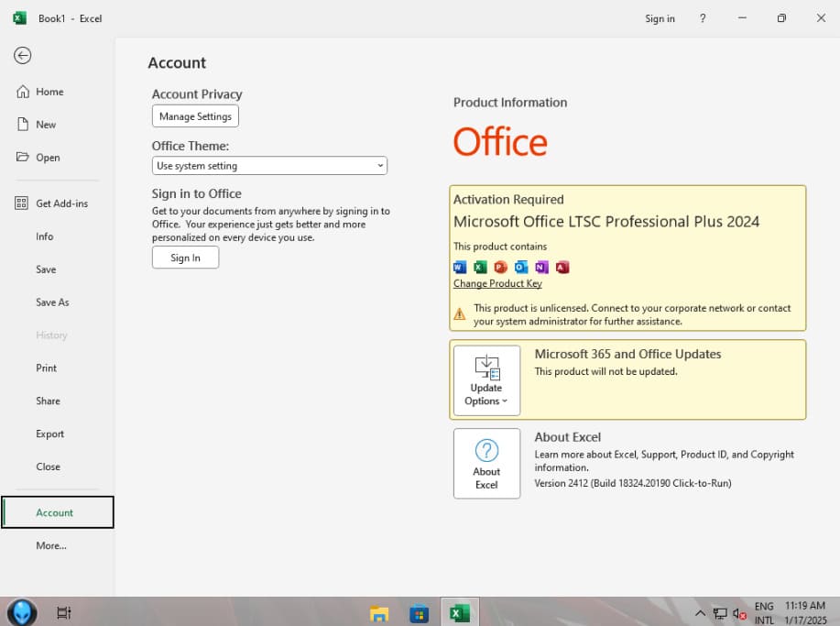The width and height of the screenshot is (840, 626).
Task: Open the Home page in backstage
Action: click(49, 92)
